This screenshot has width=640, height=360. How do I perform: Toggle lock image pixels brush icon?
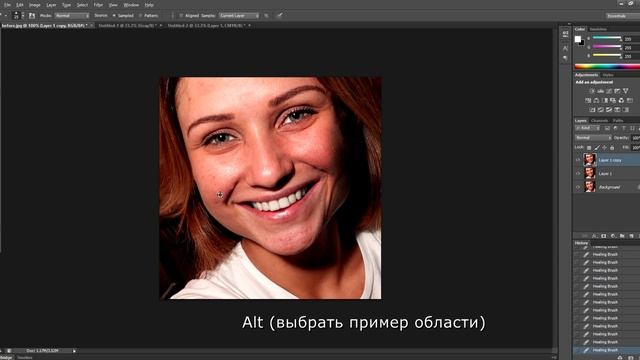tap(597, 147)
